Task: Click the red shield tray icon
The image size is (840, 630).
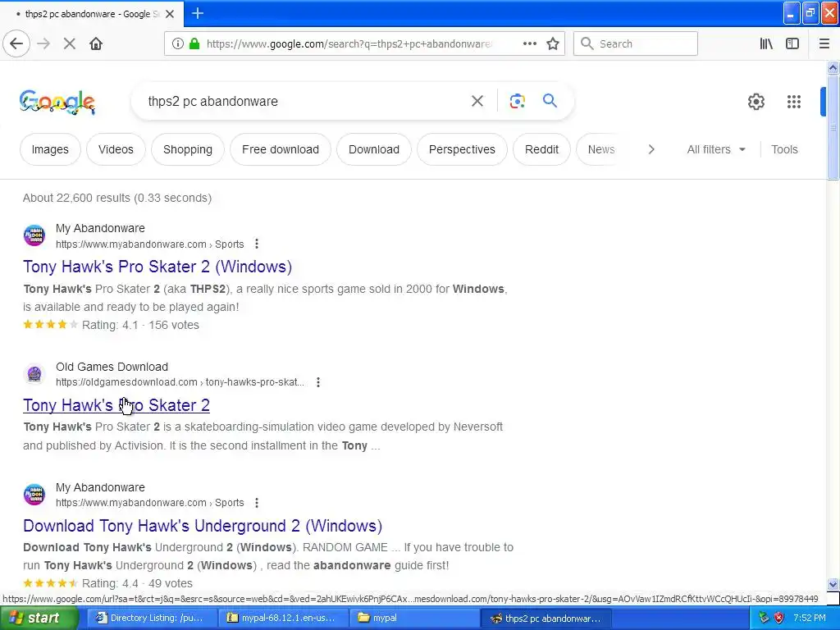Action: tap(779, 619)
